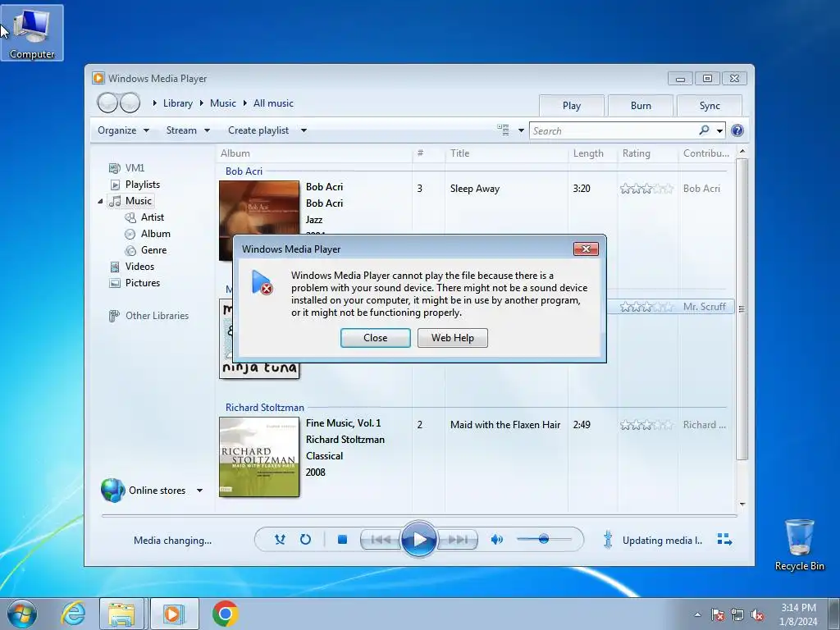Screen dimensions: 840x630
Task: Click the Richard Stoltzman album cover
Action: click(x=259, y=457)
